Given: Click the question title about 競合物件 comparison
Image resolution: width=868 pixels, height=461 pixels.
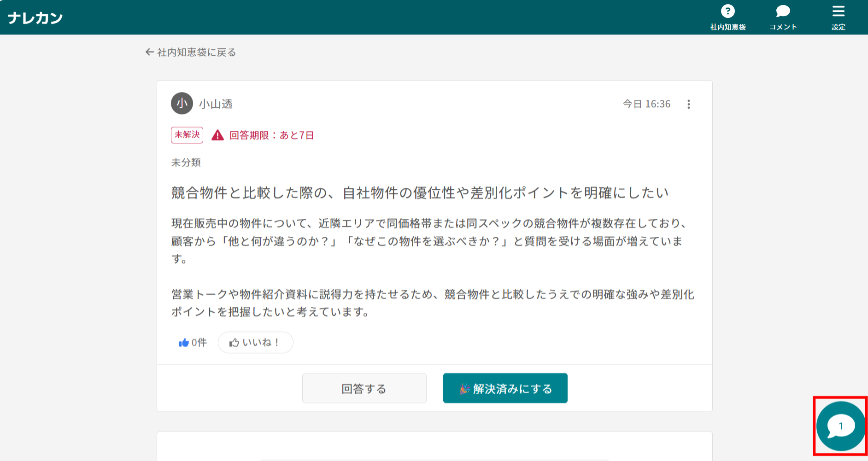Looking at the screenshot, I should (419, 193).
